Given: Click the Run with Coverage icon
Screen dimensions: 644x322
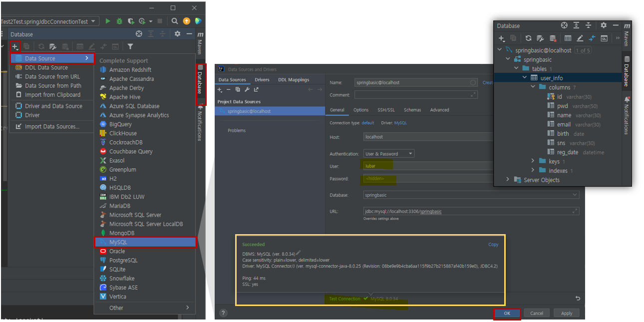Looking at the screenshot, I should click(131, 21).
